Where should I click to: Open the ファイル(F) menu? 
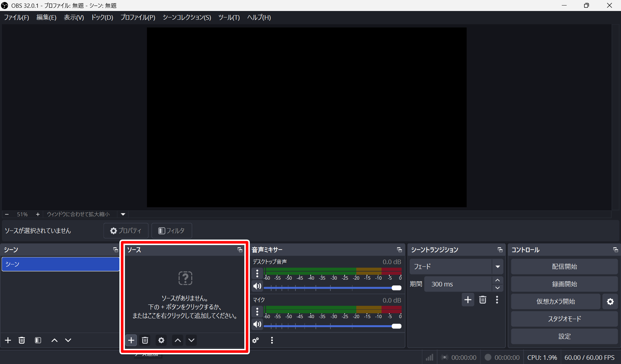tap(17, 17)
